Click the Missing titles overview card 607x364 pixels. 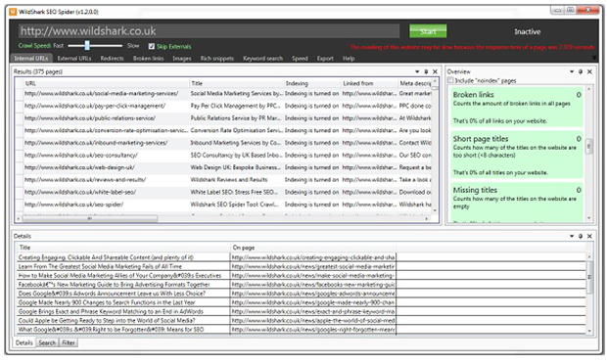point(517,204)
